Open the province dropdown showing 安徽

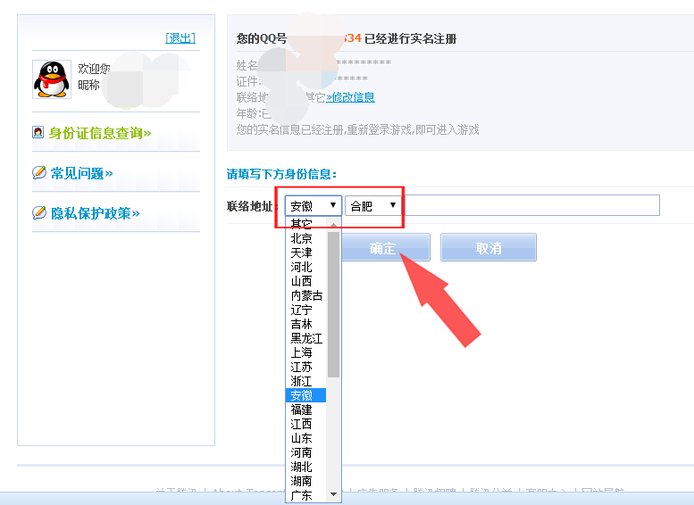313,206
